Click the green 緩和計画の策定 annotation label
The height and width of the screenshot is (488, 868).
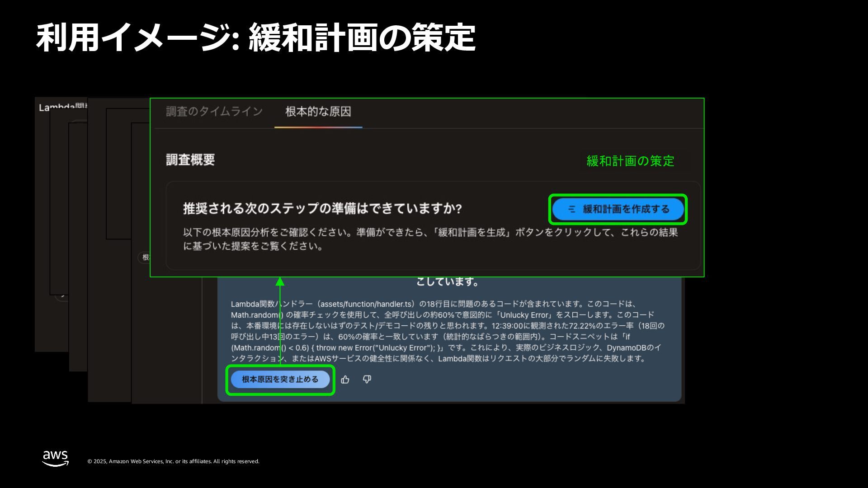630,161
